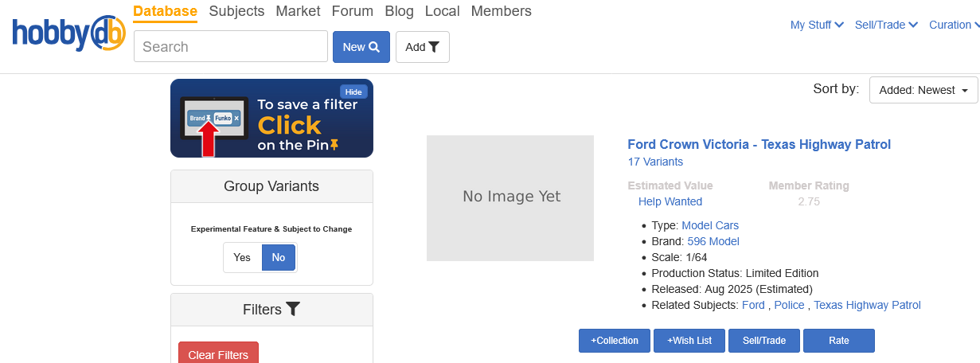
Task: Click the magnifier New search button
Action: click(x=361, y=47)
